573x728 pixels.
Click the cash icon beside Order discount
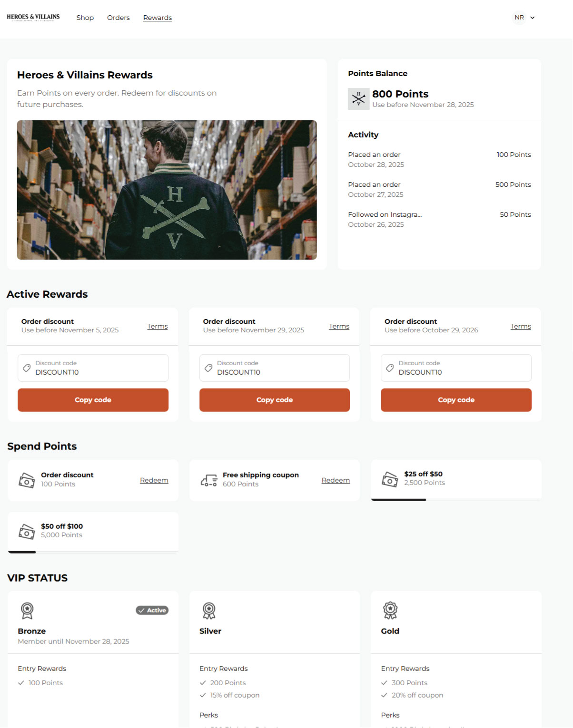(27, 480)
